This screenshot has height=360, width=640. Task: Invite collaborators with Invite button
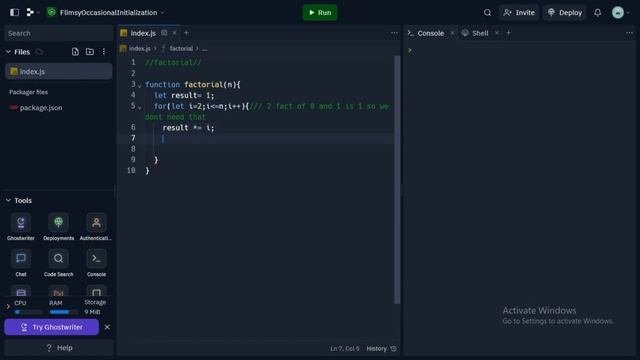click(519, 12)
